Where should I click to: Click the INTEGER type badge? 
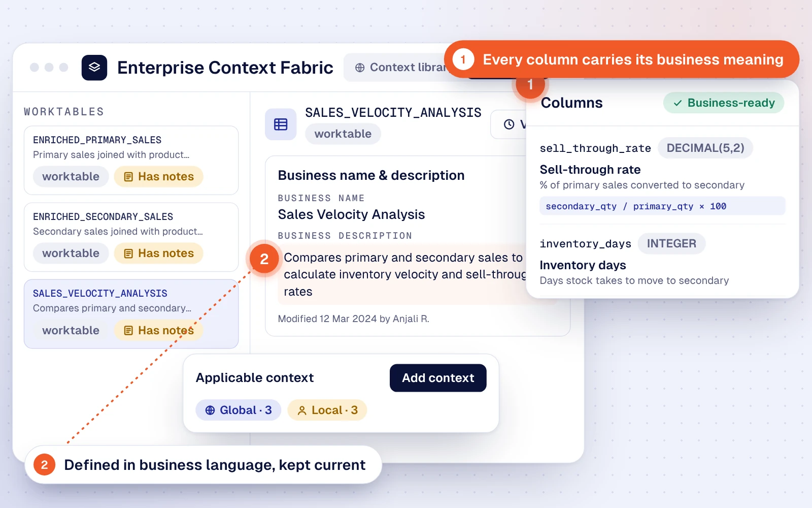click(x=671, y=244)
